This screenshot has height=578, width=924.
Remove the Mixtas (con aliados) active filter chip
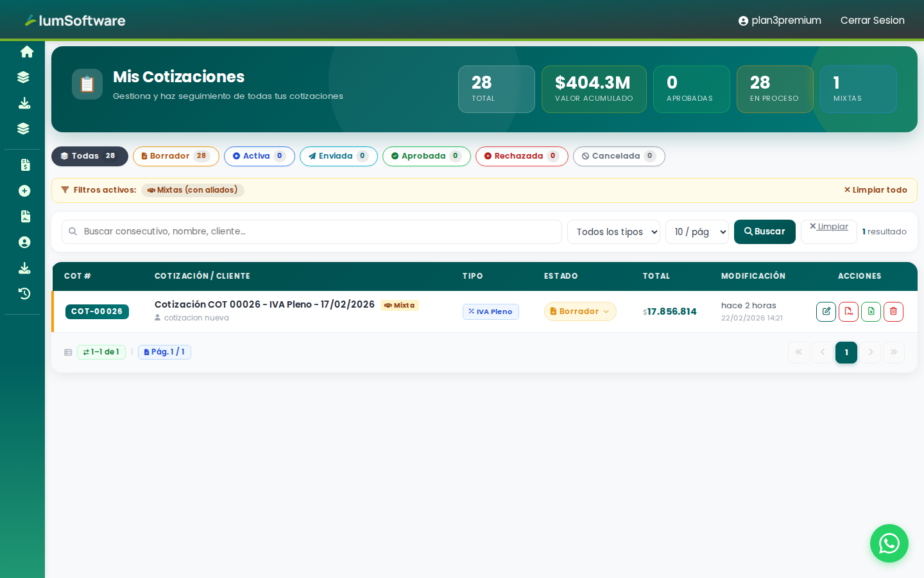193,190
